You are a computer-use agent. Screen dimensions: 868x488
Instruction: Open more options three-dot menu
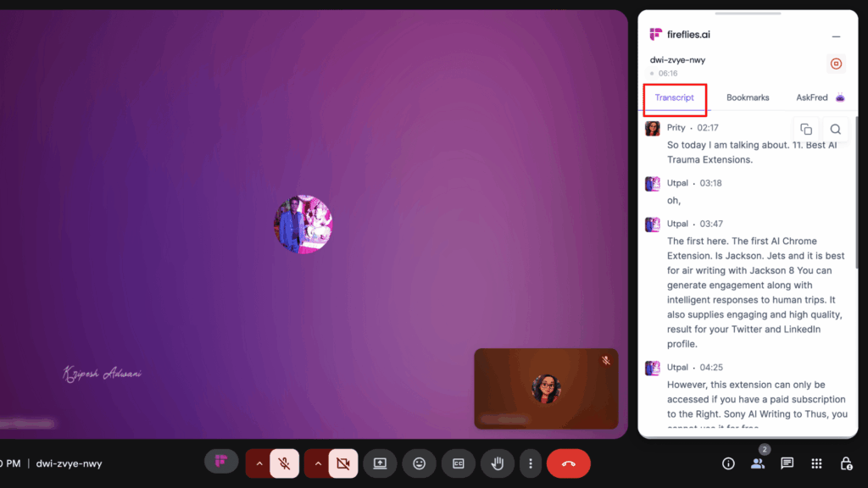(x=531, y=463)
